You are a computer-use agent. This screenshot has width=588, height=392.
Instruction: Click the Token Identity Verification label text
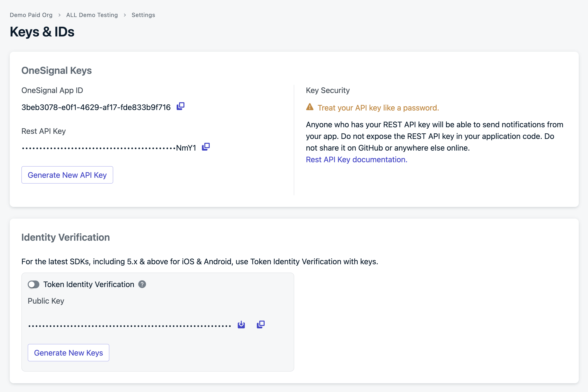[x=89, y=284]
